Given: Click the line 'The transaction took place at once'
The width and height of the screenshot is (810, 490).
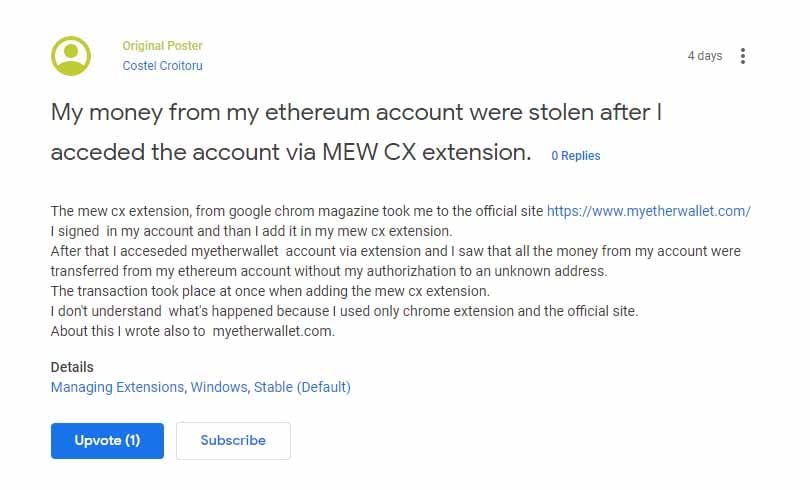Looking at the screenshot, I should 270,291.
